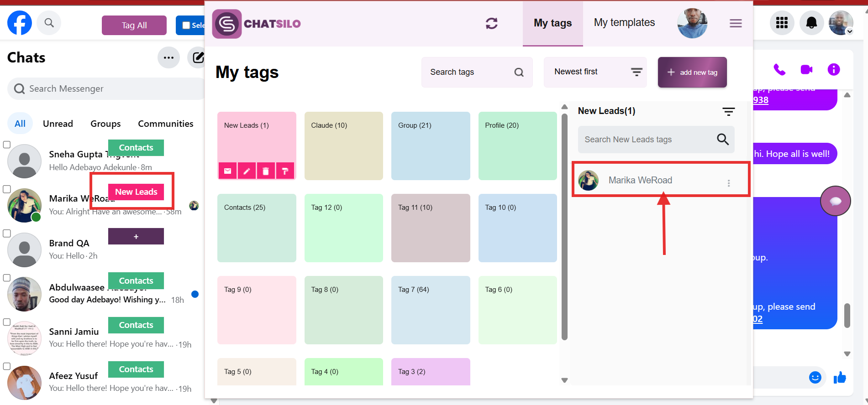
Task: Send message icon on New Leads tag
Action: [227, 171]
